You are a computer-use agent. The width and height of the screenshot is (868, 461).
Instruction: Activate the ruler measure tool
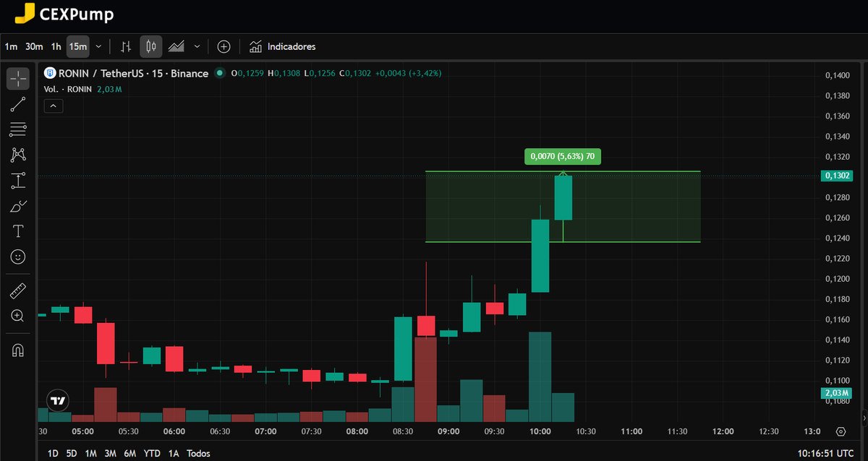tap(18, 290)
